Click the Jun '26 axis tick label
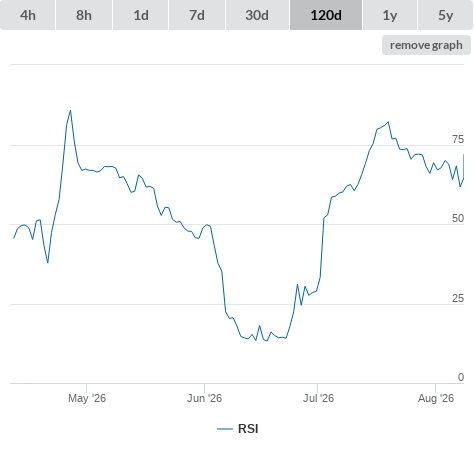 click(204, 398)
